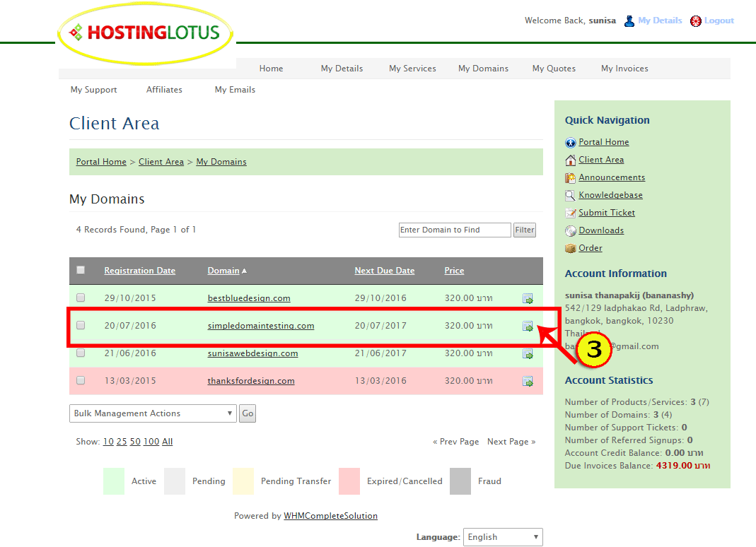Viewport: 756px width, 547px height.
Task: Click the red Logout icon in header
Action: [695, 20]
